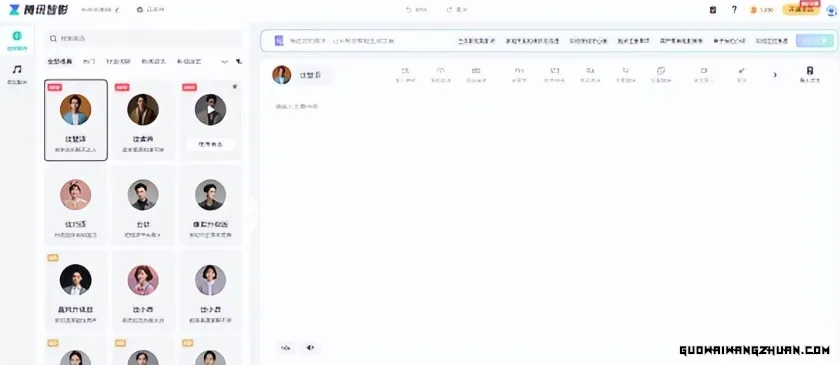Click the gradient generate button in prompt bar

[x=815, y=41]
